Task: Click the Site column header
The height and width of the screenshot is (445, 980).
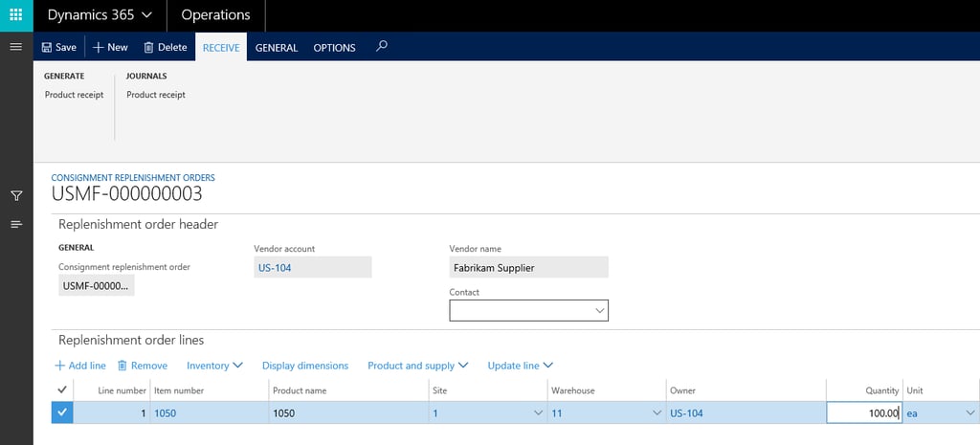Action: click(440, 390)
